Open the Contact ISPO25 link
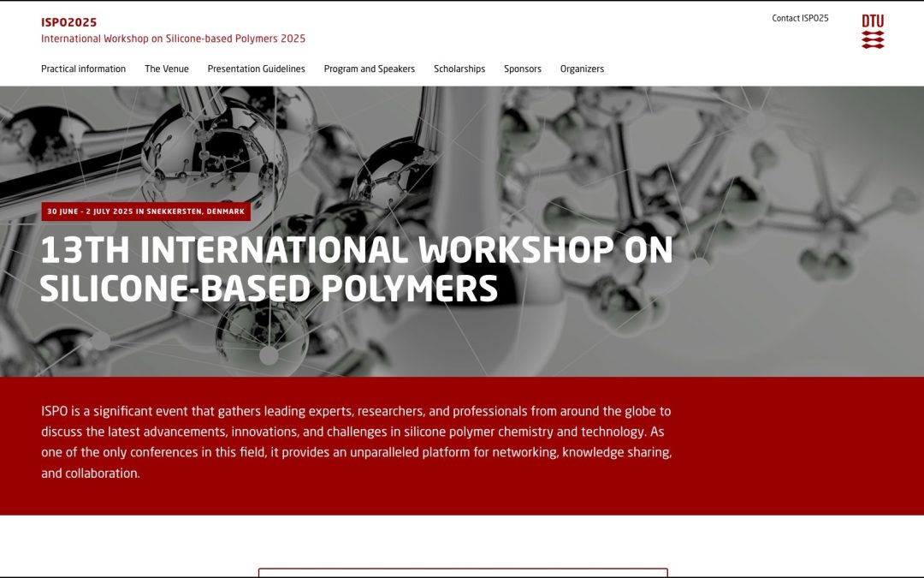Viewport: 924px width, 578px height. pos(801,16)
